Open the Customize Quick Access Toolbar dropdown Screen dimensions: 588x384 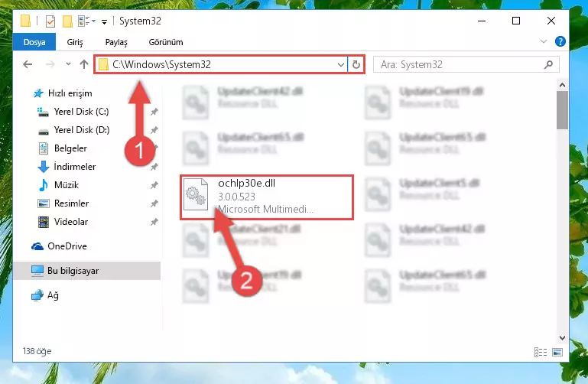pyautogui.click(x=104, y=22)
